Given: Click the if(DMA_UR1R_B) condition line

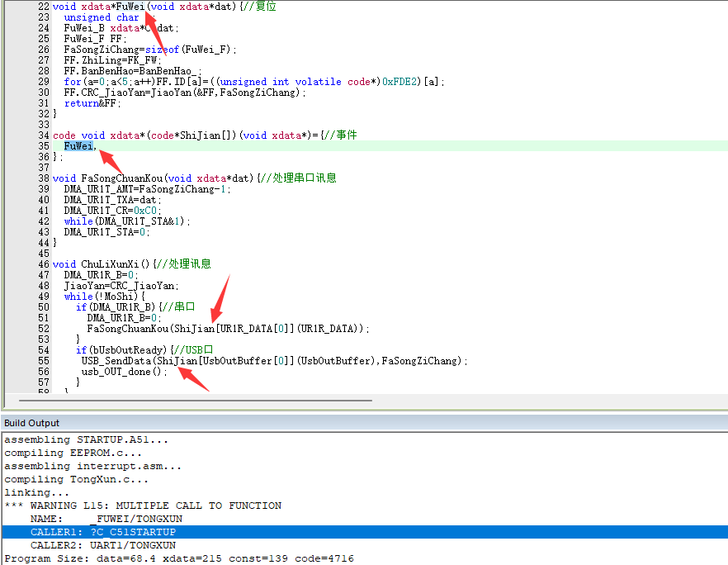Looking at the screenshot, I should point(135,306).
